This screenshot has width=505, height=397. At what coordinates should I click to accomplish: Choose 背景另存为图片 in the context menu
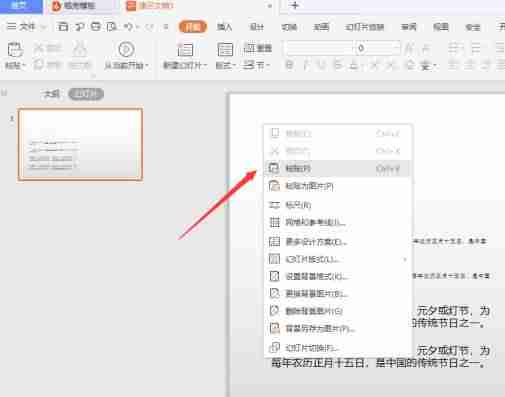tap(337, 329)
